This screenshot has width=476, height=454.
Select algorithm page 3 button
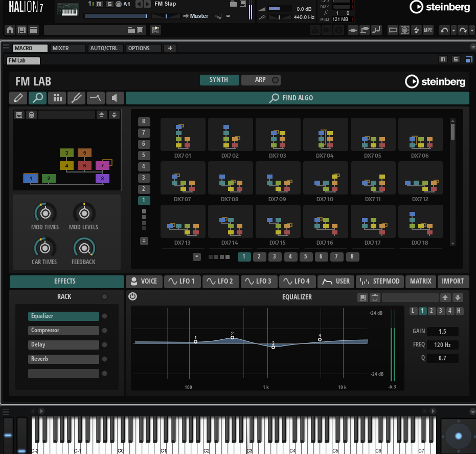[x=275, y=256]
